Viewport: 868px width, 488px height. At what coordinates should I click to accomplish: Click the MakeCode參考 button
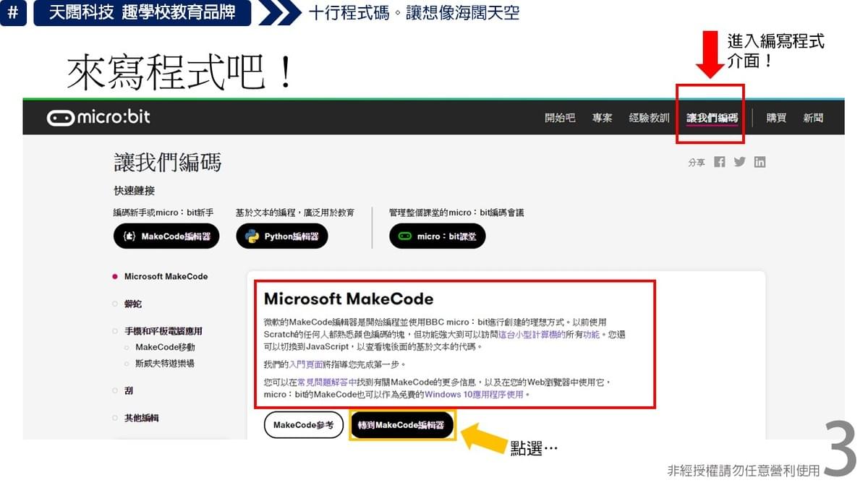[303, 425]
